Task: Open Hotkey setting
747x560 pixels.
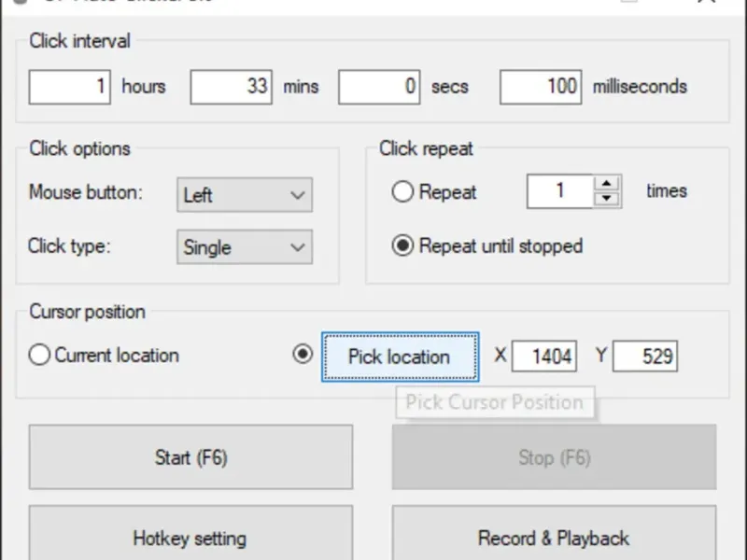Action: (x=190, y=539)
